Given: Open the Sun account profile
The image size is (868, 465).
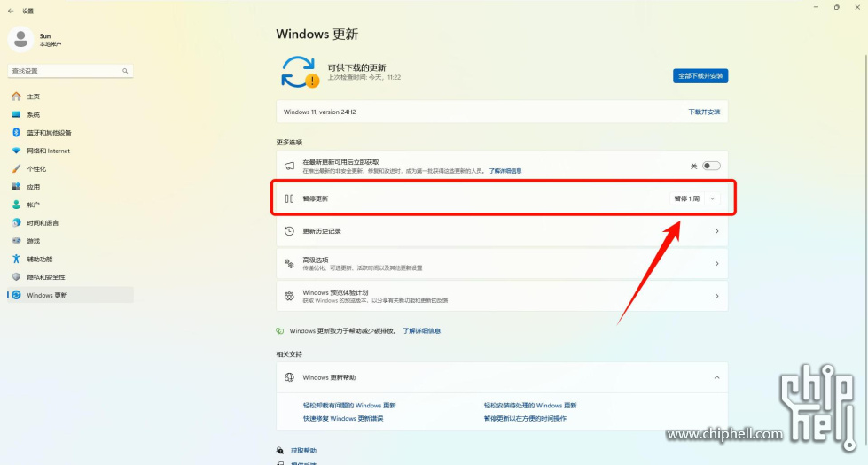Looking at the screenshot, I should pos(35,39).
